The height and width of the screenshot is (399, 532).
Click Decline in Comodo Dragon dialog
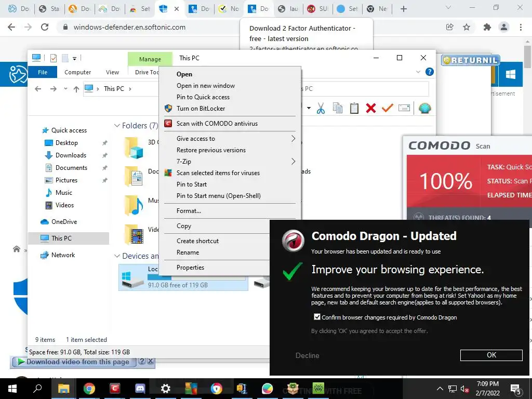307,355
